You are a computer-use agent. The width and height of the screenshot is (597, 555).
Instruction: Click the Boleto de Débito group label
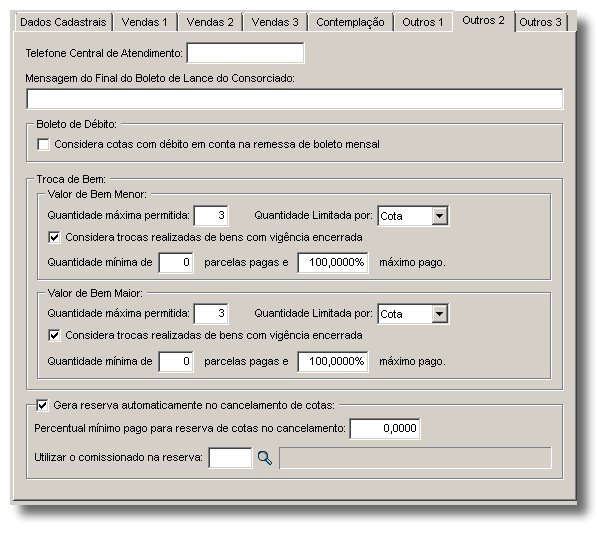pyautogui.click(x=77, y=124)
